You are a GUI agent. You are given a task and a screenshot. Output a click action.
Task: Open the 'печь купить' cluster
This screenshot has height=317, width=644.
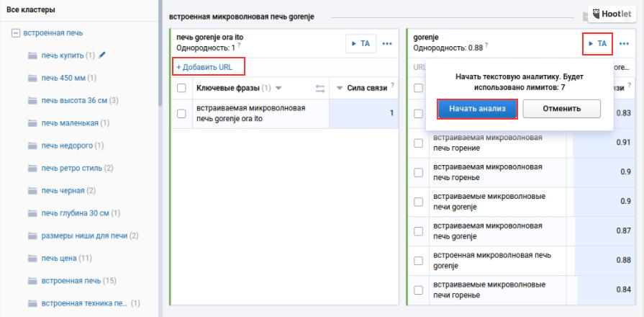click(63, 55)
